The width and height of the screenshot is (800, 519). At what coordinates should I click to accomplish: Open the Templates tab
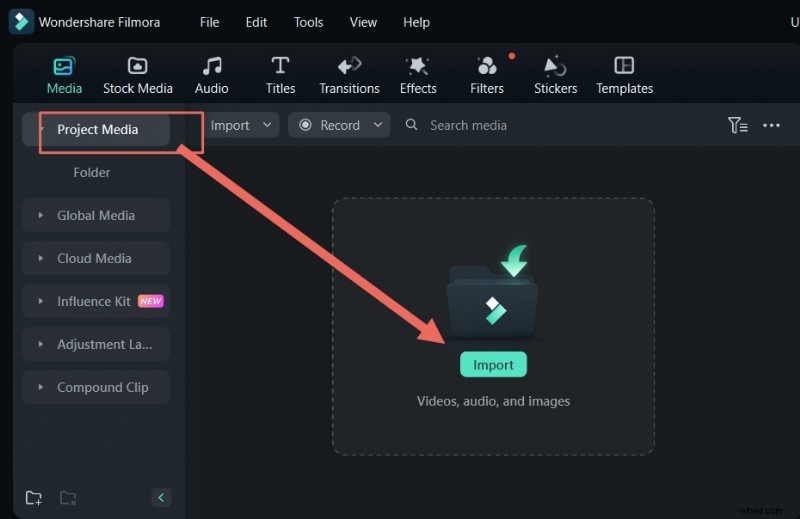[x=624, y=76]
